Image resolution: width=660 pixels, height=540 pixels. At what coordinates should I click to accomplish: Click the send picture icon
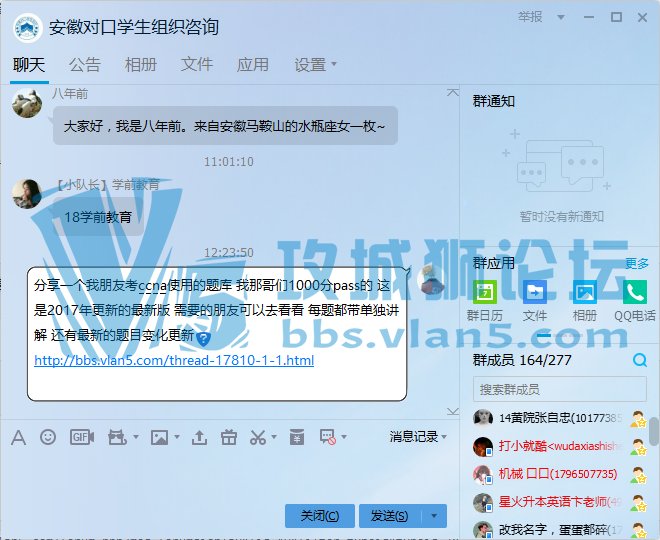click(160, 437)
